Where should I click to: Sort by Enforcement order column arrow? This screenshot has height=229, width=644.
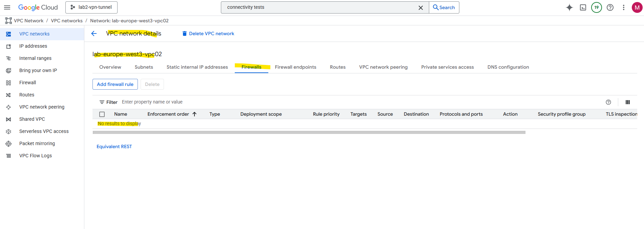tap(194, 114)
